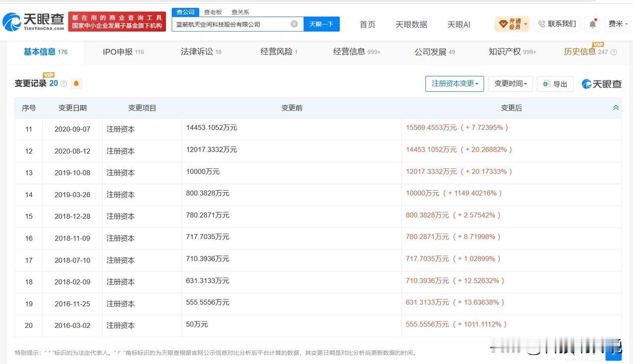Click the TianYanCha logo
Viewport: 633px width, 364px height.
[34, 21]
